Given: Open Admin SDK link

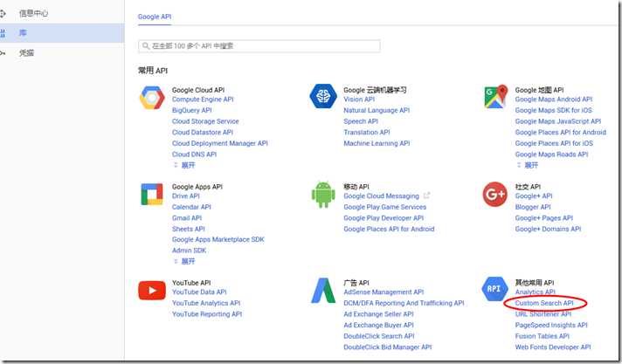Looking at the screenshot, I should [x=190, y=251].
